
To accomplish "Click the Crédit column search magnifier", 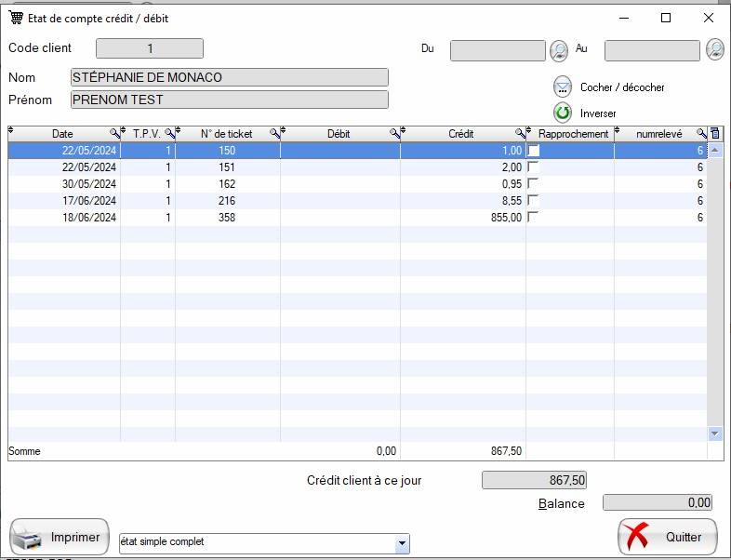I will [521, 134].
